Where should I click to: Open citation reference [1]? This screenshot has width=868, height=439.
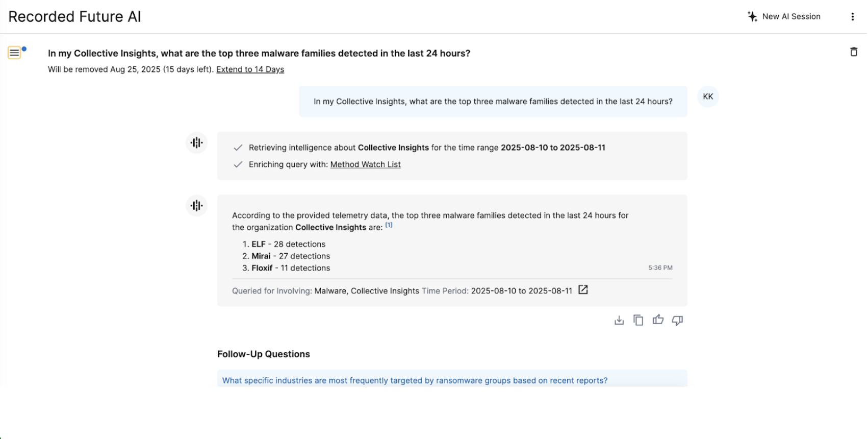389,225
